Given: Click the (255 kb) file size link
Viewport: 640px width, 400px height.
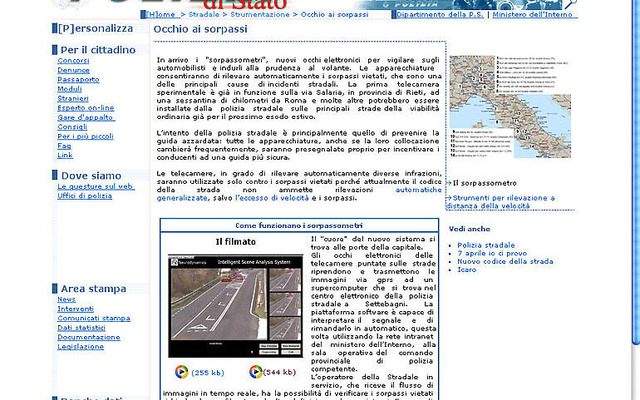Looking at the screenshot, I should tap(208, 373).
